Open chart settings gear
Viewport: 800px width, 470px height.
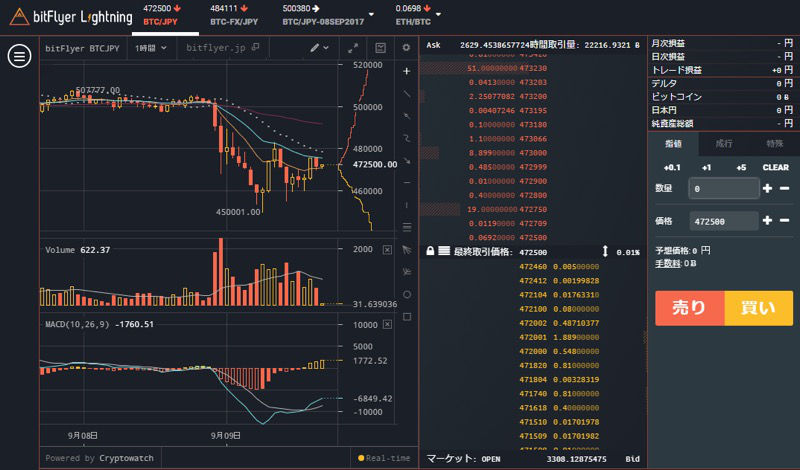tap(406, 47)
